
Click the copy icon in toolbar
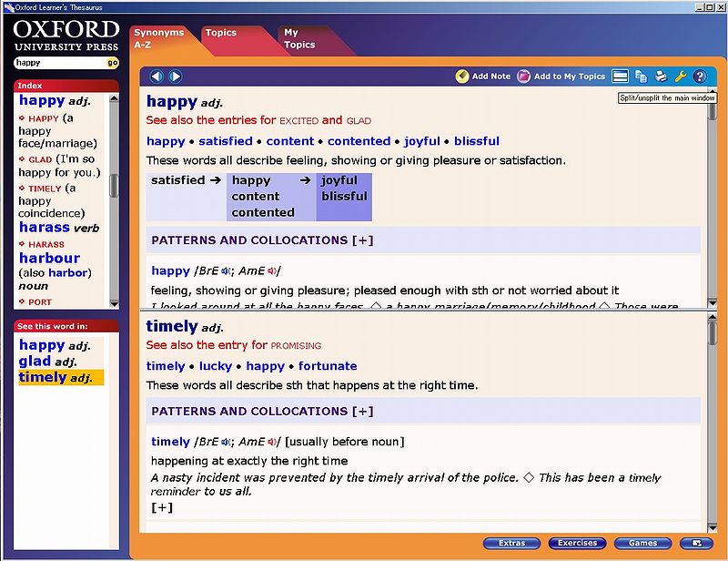641,76
